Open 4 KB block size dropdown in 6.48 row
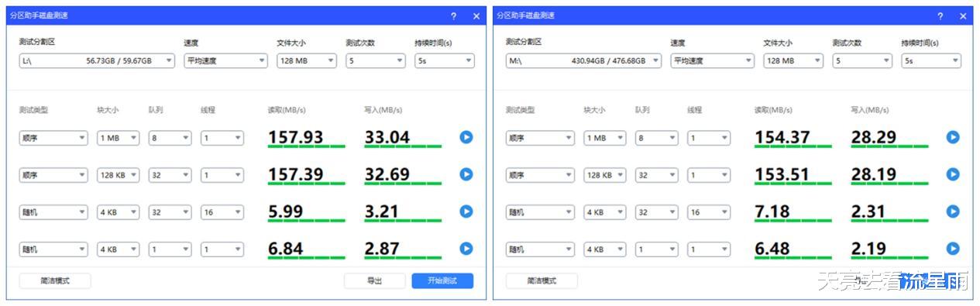980x306 pixels. point(605,249)
